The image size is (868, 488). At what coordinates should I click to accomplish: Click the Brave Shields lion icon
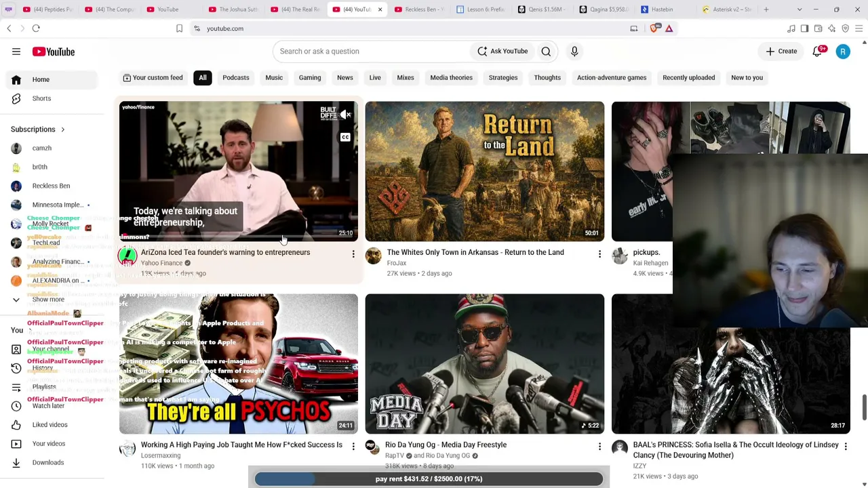click(655, 28)
